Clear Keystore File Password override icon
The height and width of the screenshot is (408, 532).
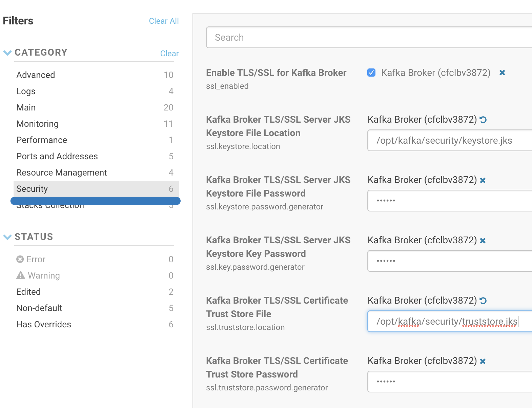pos(483,180)
